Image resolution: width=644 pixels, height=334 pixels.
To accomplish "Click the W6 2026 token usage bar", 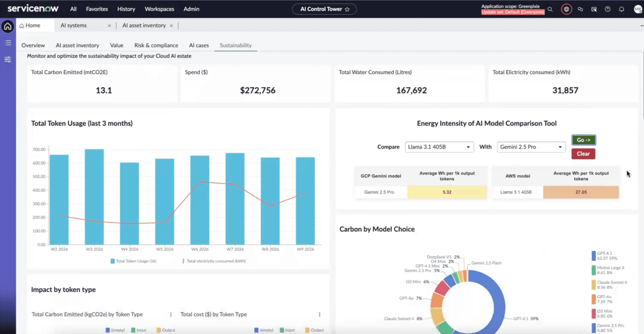I will 200,200.
